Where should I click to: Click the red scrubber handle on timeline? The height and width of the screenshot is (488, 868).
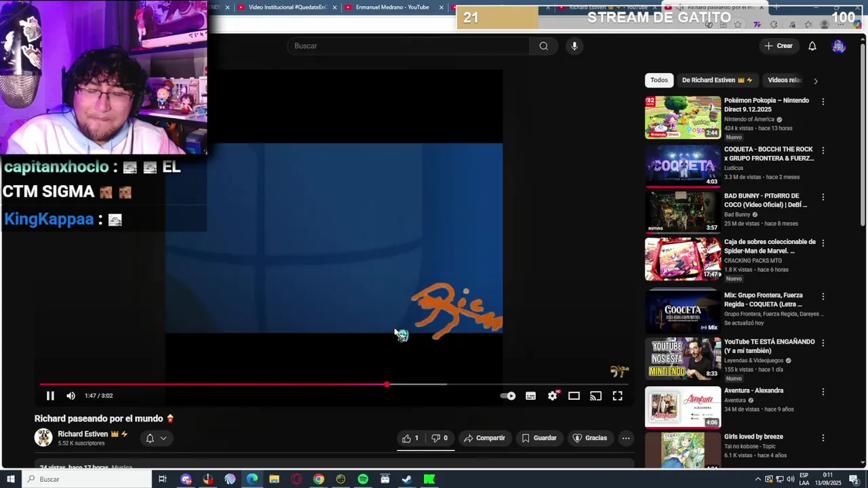[387, 384]
